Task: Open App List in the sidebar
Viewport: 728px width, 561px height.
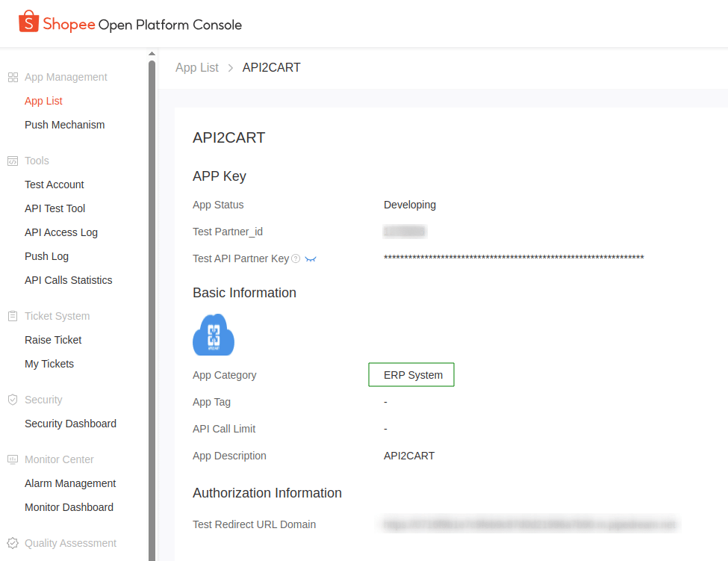Action: 43,101
